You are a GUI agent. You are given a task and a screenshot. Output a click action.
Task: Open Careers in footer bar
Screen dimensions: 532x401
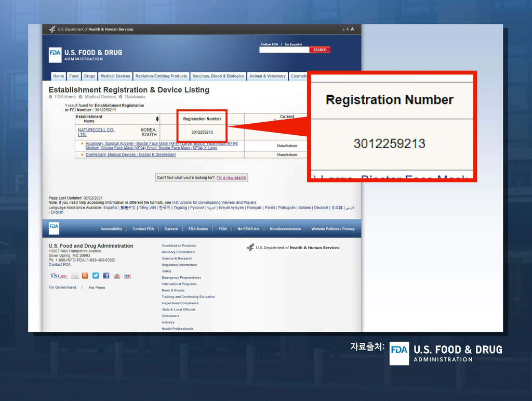pyautogui.click(x=171, y=229)
